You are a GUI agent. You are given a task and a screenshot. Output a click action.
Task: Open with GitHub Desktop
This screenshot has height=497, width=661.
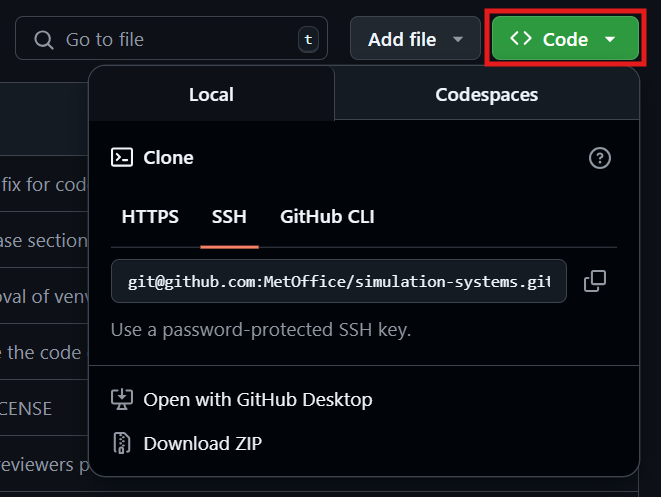[x=258, y=400]
